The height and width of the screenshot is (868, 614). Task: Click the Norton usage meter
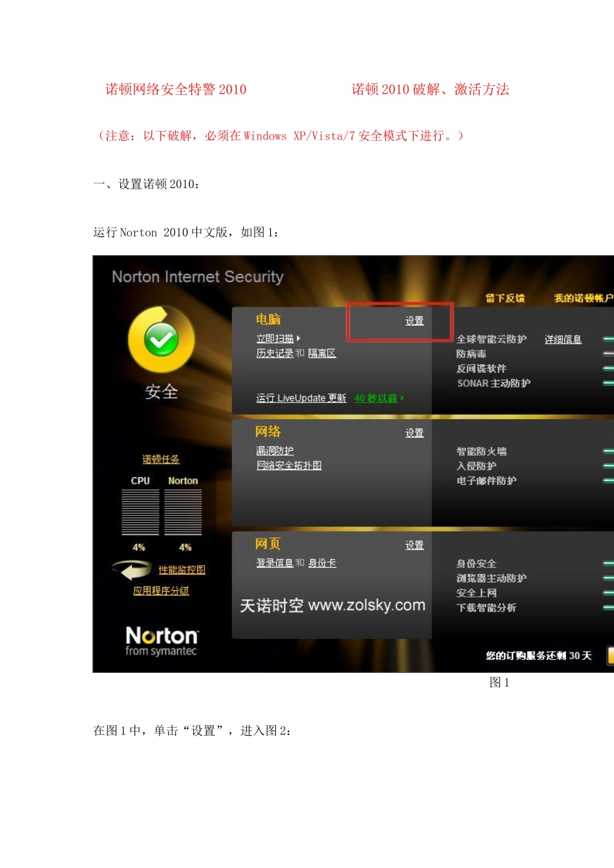click(183, 512)
